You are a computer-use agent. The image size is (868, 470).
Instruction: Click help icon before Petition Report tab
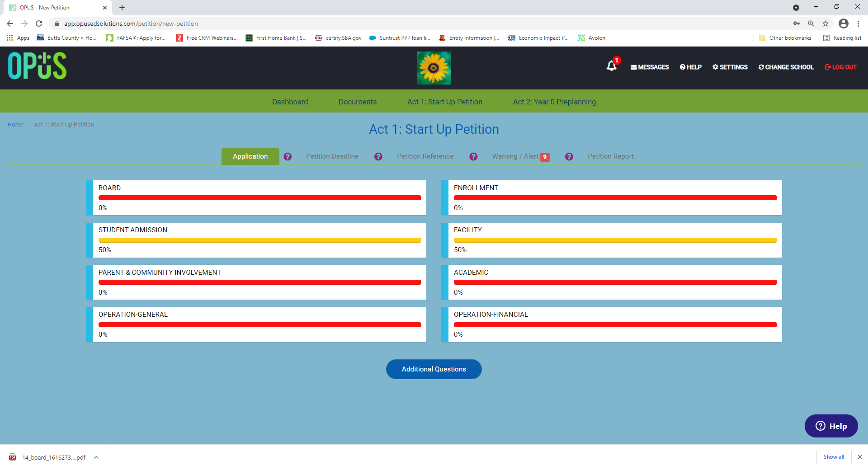(569, 156)
